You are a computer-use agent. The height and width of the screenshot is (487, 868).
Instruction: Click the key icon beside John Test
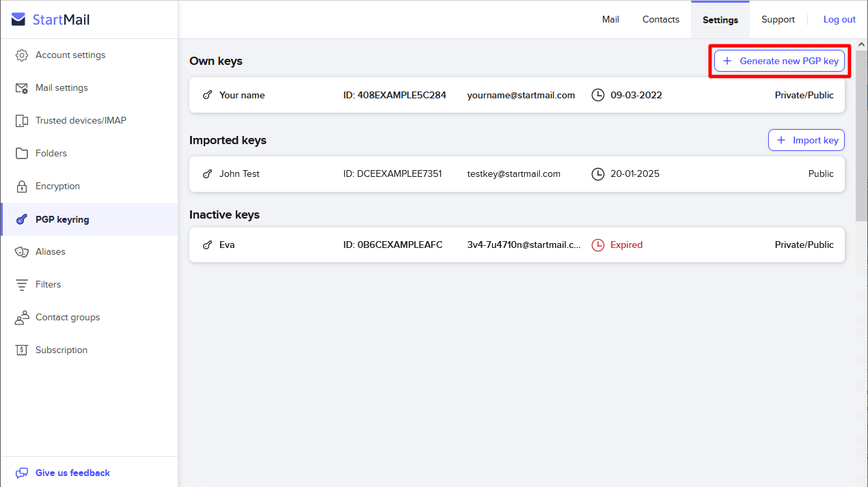(208, 174)
